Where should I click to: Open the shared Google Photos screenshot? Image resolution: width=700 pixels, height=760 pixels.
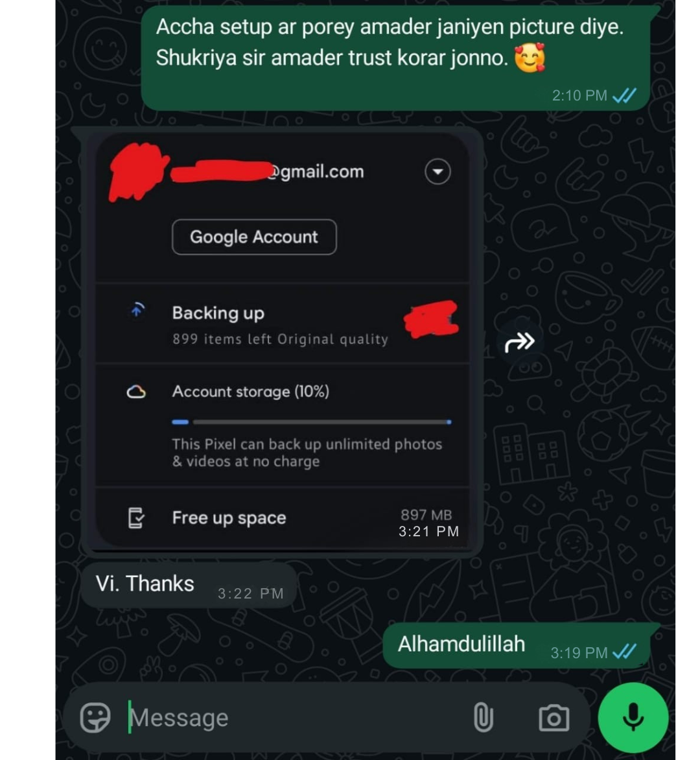tap(283, 342)
